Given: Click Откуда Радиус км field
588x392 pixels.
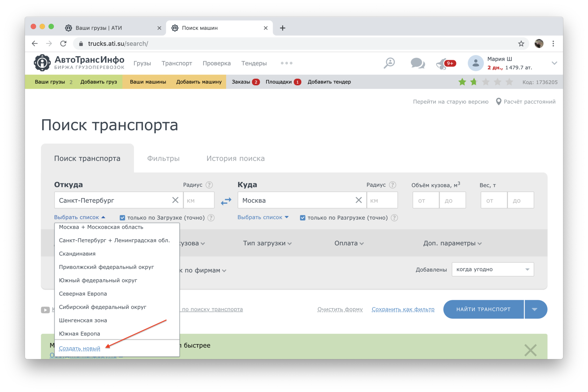Looking at the screenshot, I should click(x=199, y=200).
